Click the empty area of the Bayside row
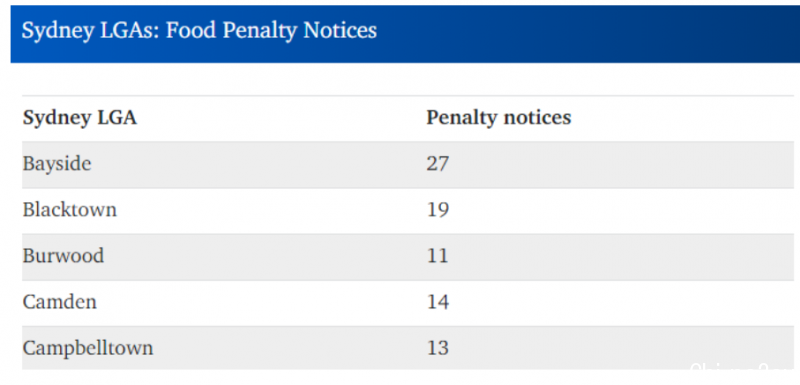The image size is (800, 385). tap(622, 165)
